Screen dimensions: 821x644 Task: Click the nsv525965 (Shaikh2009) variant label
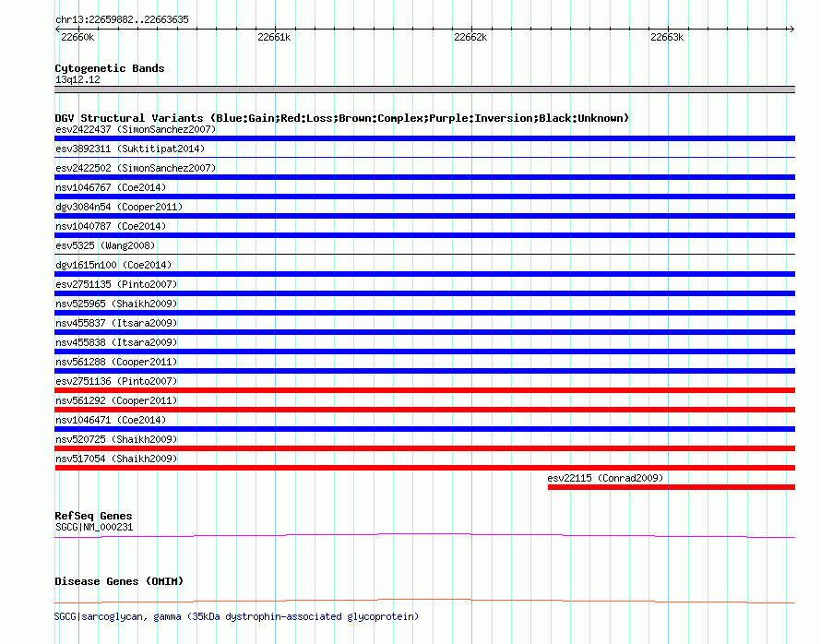tap(115, 304)
